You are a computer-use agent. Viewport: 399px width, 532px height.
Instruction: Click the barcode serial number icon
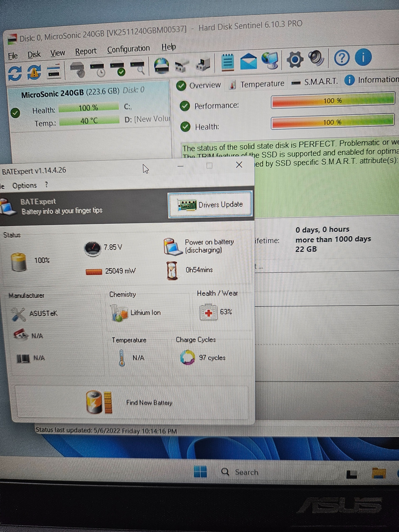click(23, 359)
